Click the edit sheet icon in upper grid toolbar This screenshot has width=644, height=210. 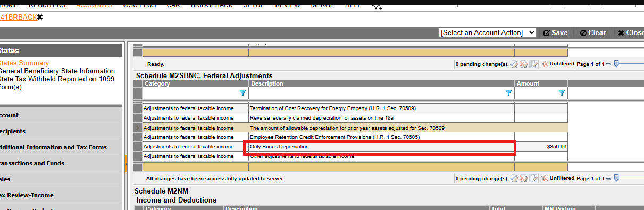click(x=533, y=64)
